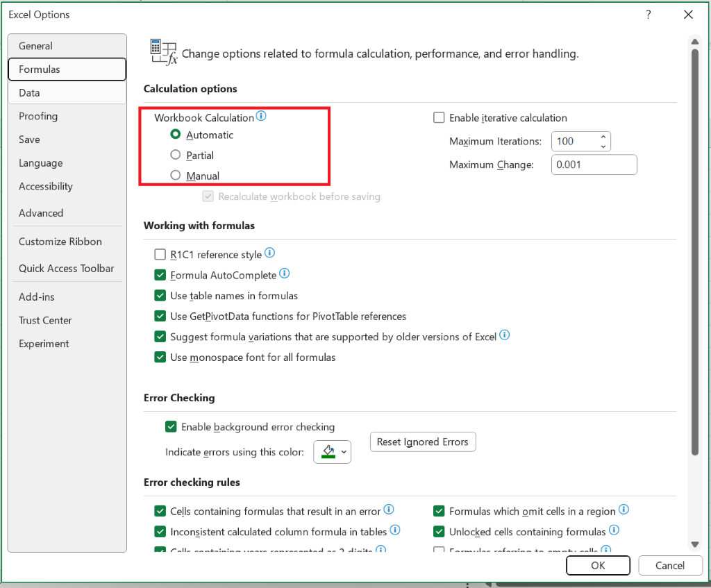
Task: Decrease Maximum Iterations with down arrow
Action: pos(603,146)
